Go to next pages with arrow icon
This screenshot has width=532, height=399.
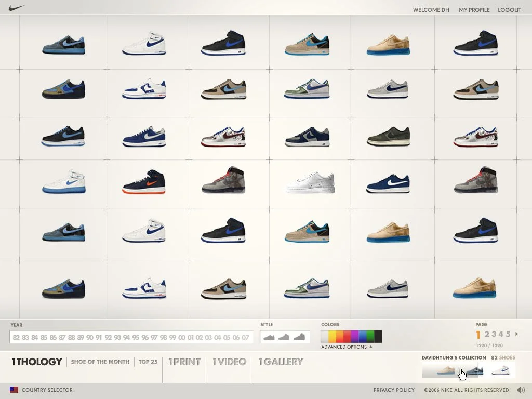point(517,334)
